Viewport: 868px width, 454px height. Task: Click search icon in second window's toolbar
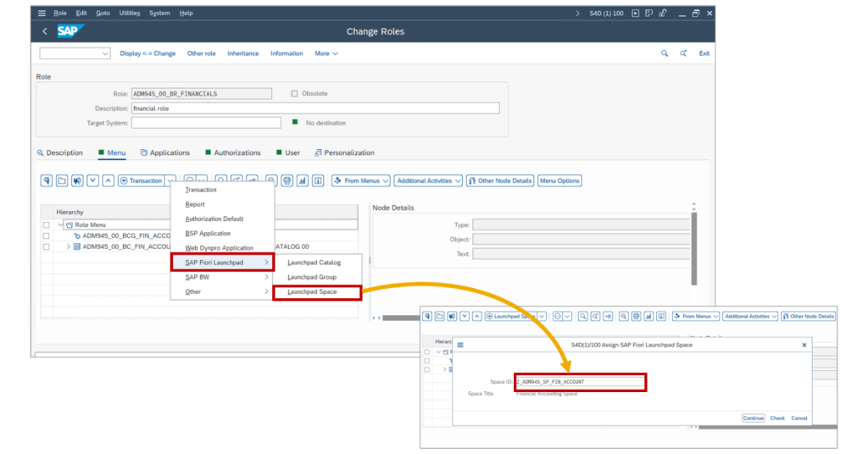(x=583, y=316)
